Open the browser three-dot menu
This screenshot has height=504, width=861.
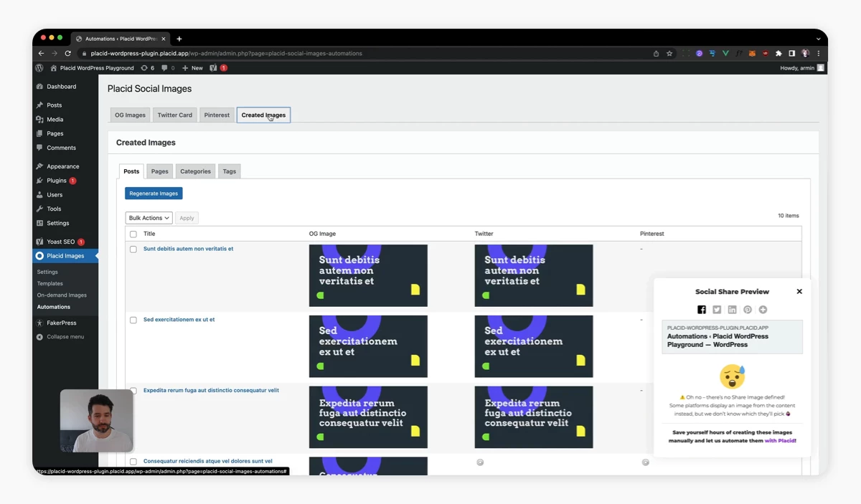point(818,53)
